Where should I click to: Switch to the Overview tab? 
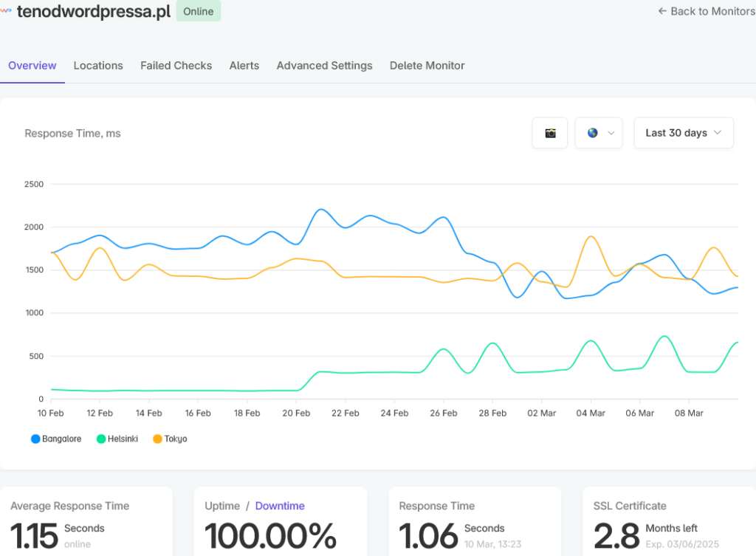pos(32,66)
